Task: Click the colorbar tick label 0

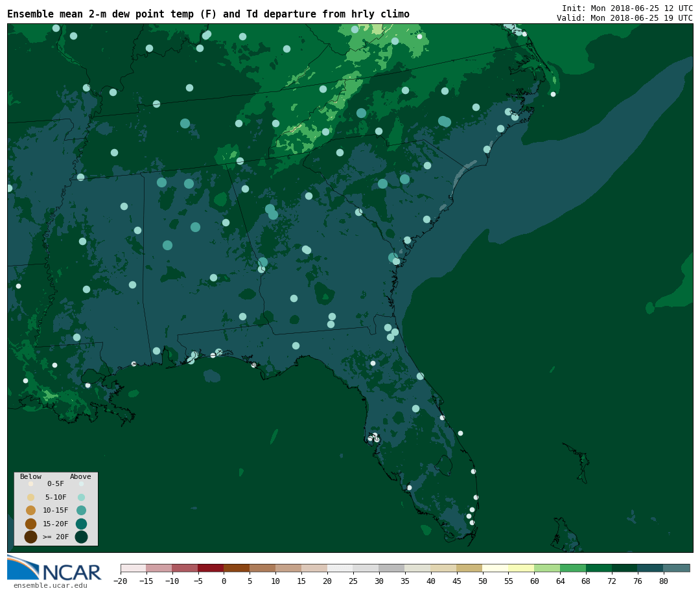Action: pos(224,581)
